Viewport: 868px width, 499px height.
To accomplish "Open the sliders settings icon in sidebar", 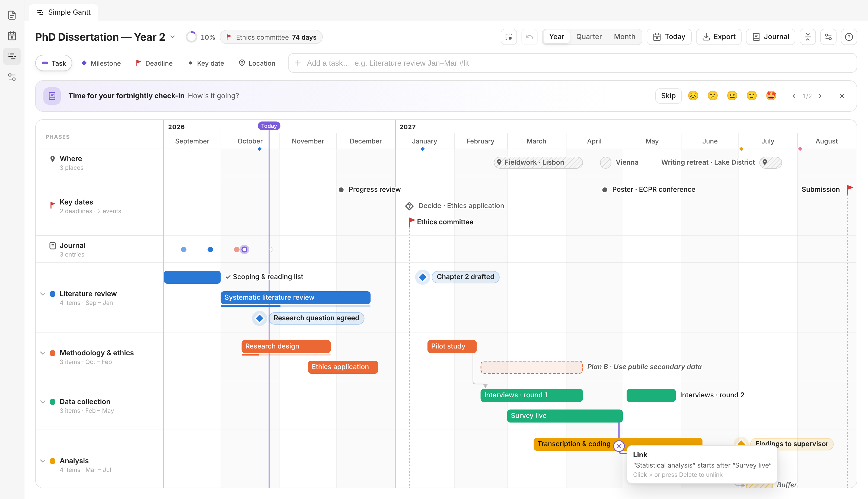I will coord(12,77).
